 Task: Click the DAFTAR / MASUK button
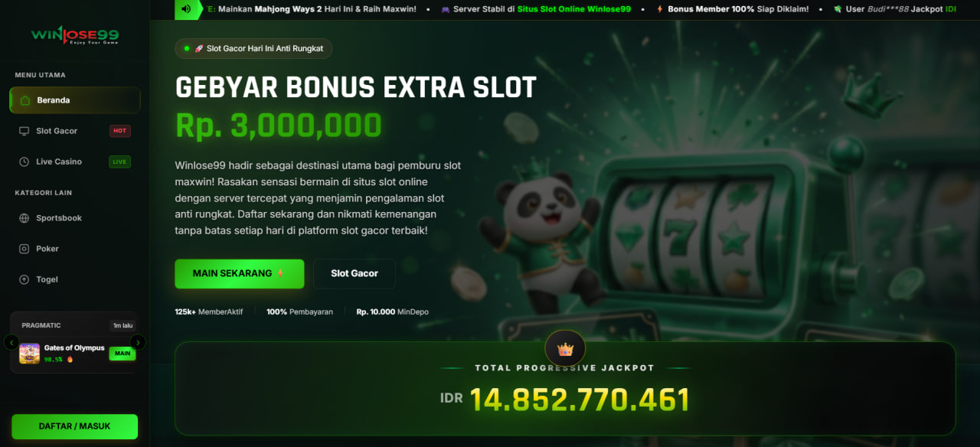coord(75,426)
